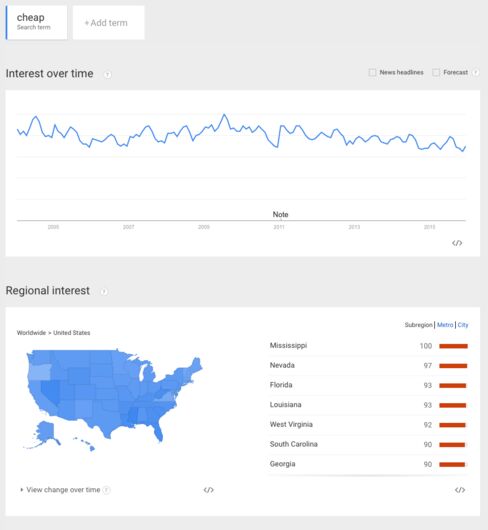Enable the Forecast checkbox
488x530 pixels.
[436, 72]
